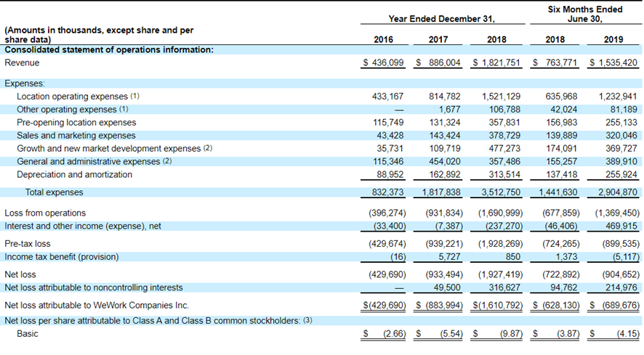
Task: Click the Year Ended December 31 heading
Action: click(x=442, y=19)
